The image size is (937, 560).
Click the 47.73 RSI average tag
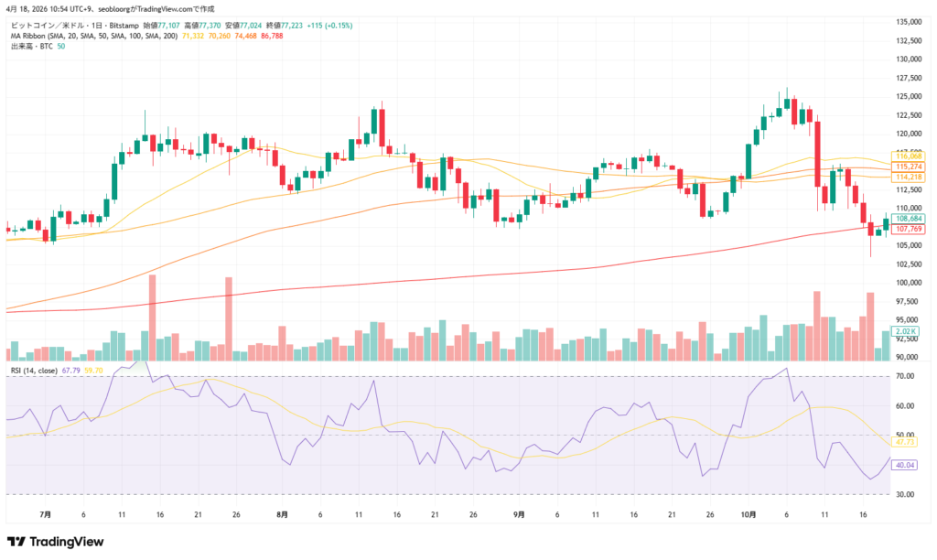pos(905,442)
